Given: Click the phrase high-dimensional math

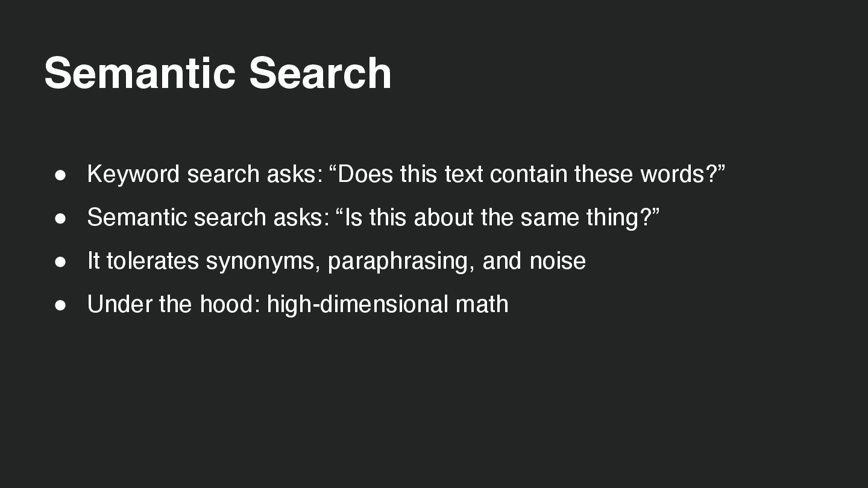Looking at the screenshot, I should (388, 305).
